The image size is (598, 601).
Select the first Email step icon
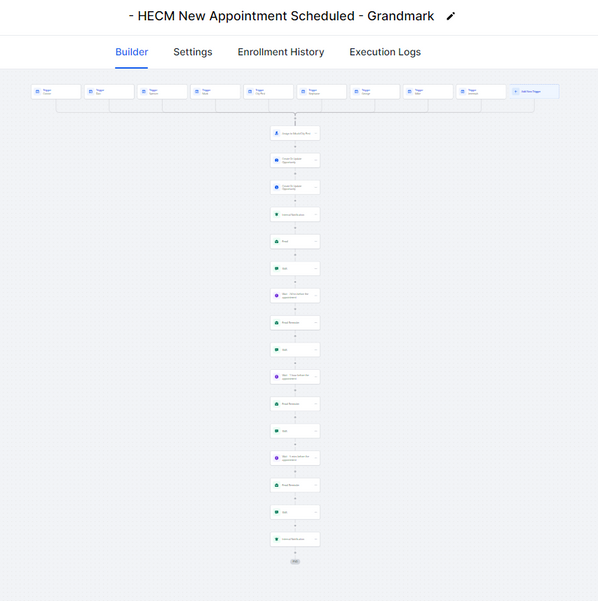pyautogui.click(x=276, y=241)
